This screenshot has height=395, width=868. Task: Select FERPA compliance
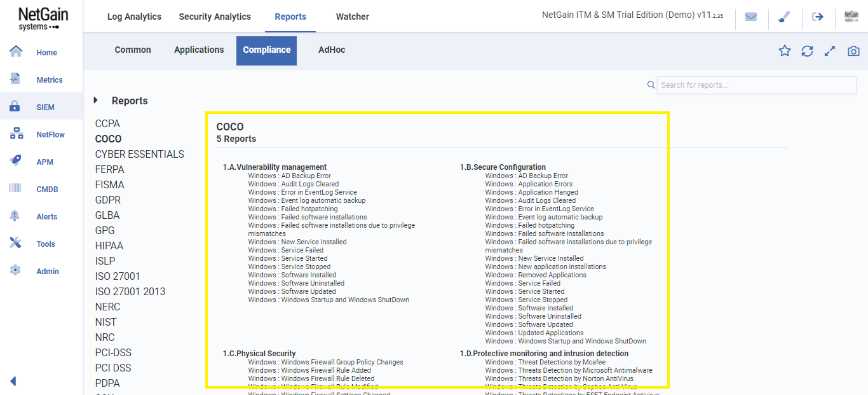point(110,169)
